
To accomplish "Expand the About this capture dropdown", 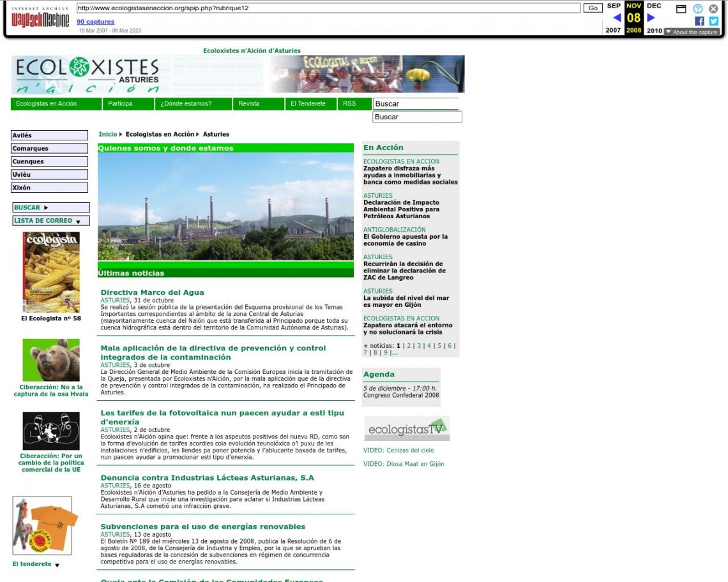I will pos(692,32).
